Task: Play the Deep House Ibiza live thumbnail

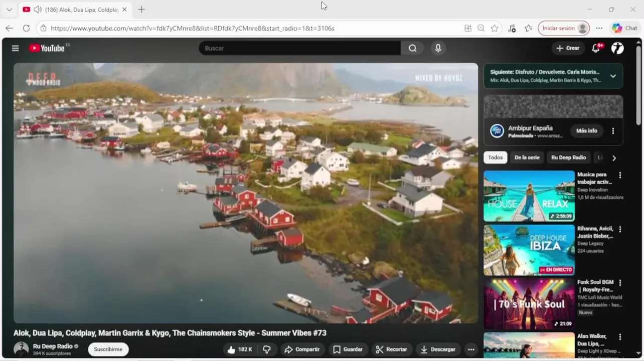Action: point(529,250)
